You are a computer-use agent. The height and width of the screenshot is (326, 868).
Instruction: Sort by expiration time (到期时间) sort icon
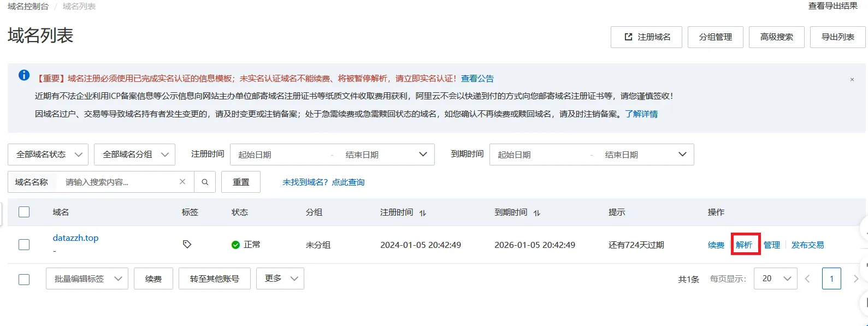(x=537, y=213)
